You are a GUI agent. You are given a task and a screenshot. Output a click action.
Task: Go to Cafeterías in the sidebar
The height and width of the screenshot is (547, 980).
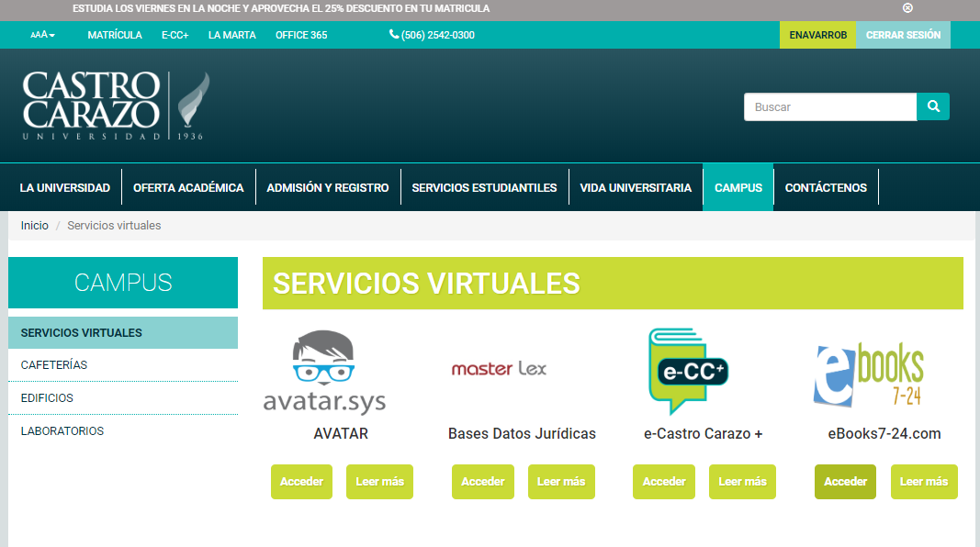tap(54, 365)
